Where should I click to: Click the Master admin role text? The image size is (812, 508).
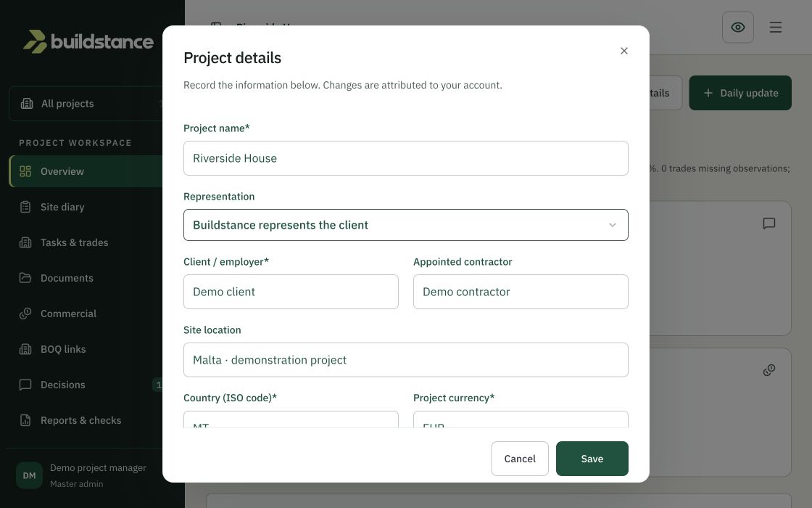click(77, 484)
